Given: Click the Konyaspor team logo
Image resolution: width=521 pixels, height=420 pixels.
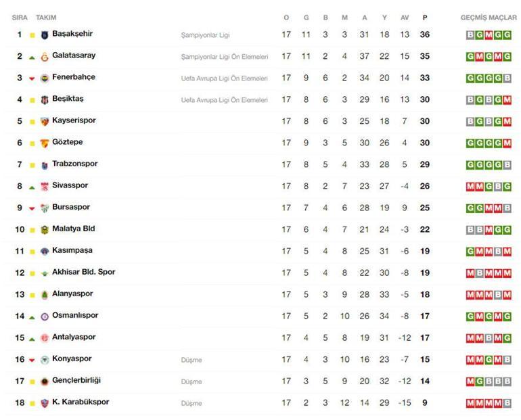Looking at the screenshot, I should pos(45,360).
